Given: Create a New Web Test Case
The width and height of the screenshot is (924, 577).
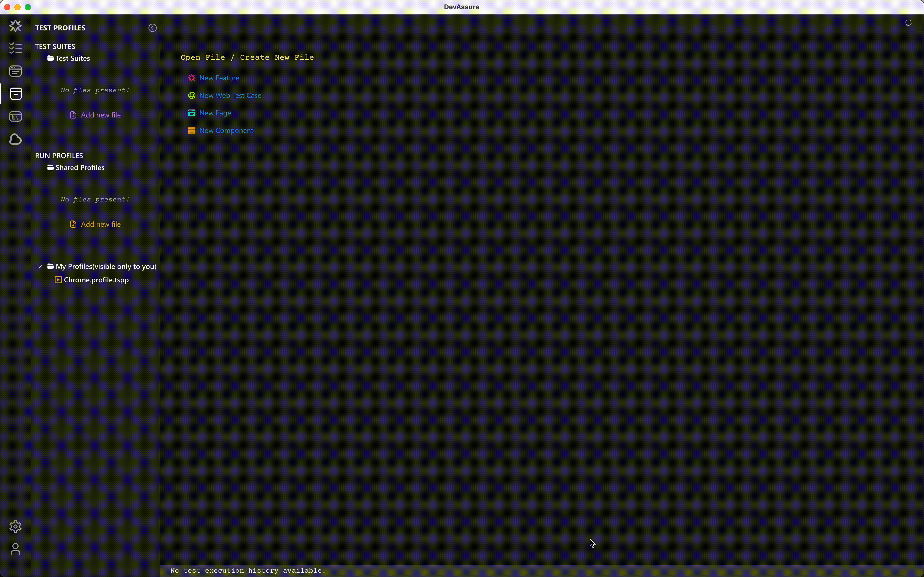Looking at the screenshot, I should [230, 95].
